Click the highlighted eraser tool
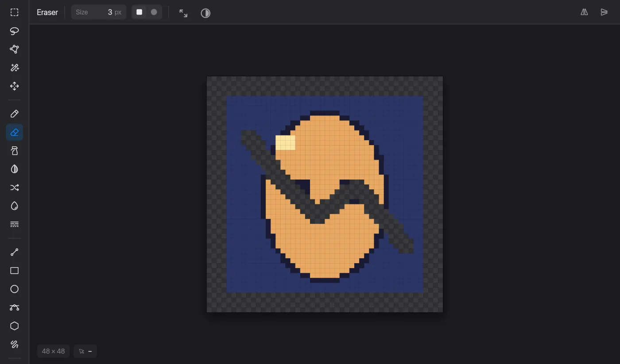 [15, 132]
